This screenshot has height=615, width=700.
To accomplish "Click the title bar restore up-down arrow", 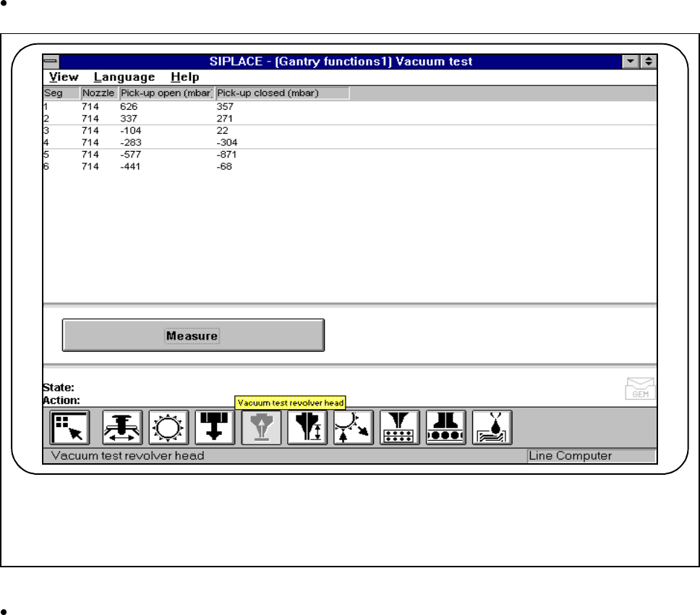I will tap(649, 61).
